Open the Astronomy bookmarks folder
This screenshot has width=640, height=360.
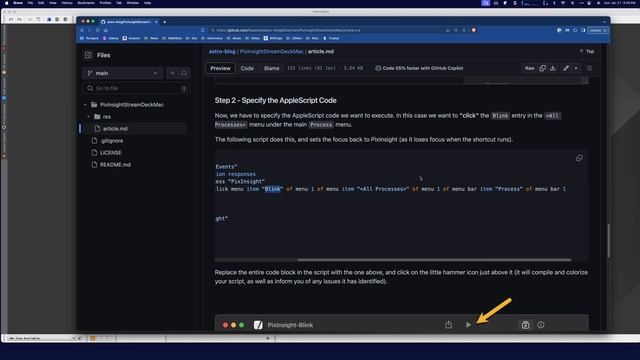click(212, 38)
